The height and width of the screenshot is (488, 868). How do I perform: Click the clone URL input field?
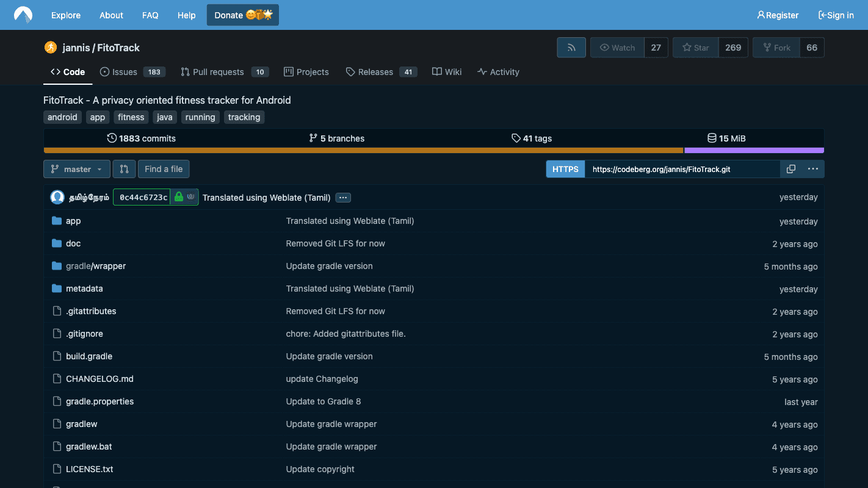[682, 169]
